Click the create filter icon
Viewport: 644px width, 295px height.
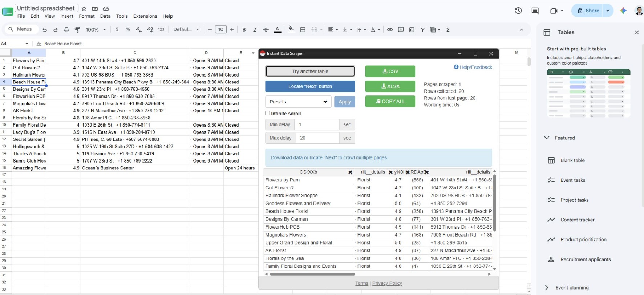(423, 30)
